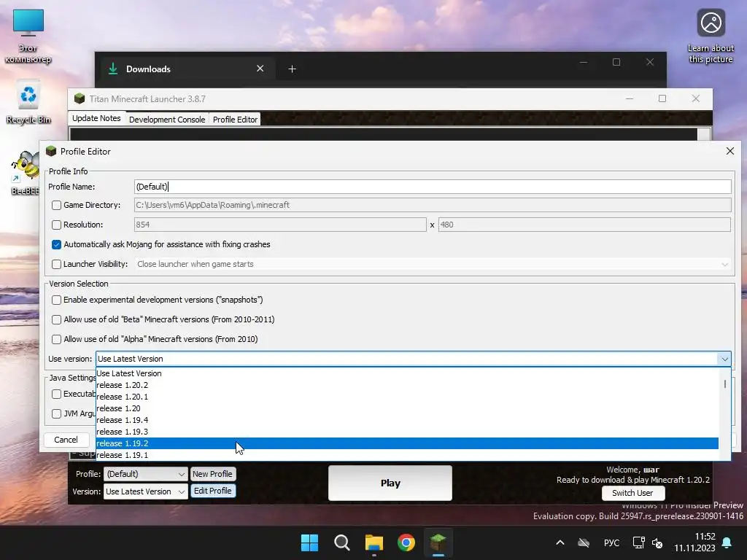Open Google Chrome from the taskbar
The image size is (747, 560).
(406, 542)
